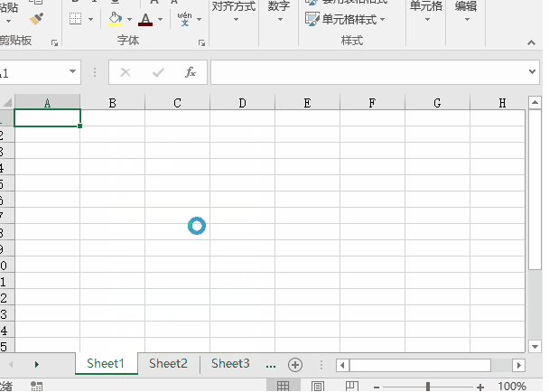The height and width of the screenshot is (392, 549).
Task: Click the enter checkmark in the formula bar
Action: pos(158,72)
